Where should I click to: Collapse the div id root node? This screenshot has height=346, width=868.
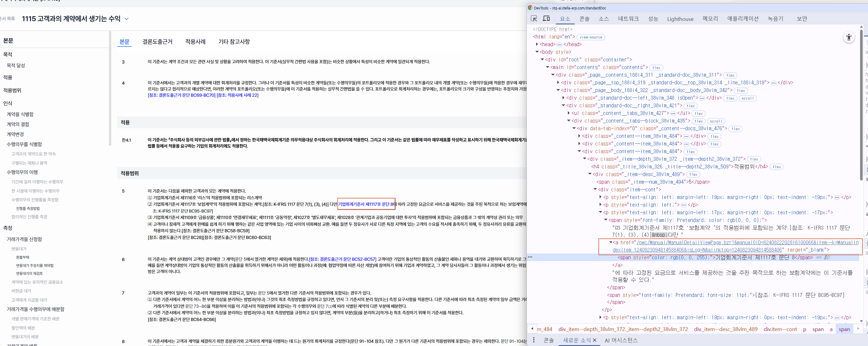tap(542, 60)
